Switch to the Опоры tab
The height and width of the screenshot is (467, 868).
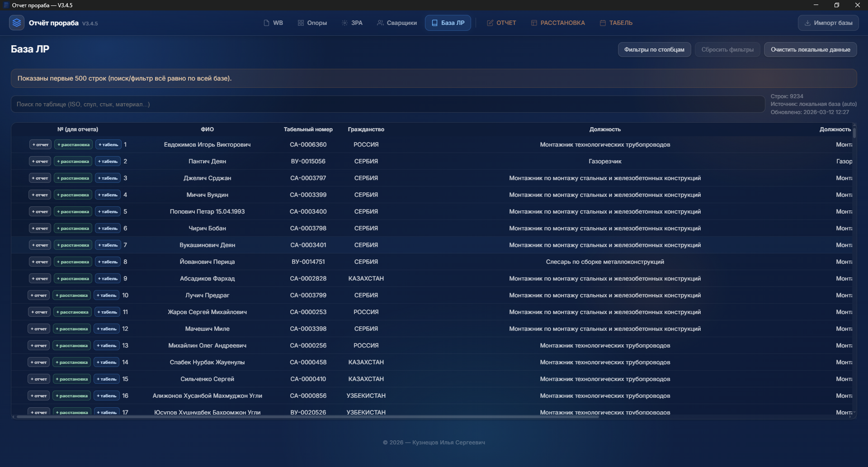pyautogui.click(x=312, y=23)
